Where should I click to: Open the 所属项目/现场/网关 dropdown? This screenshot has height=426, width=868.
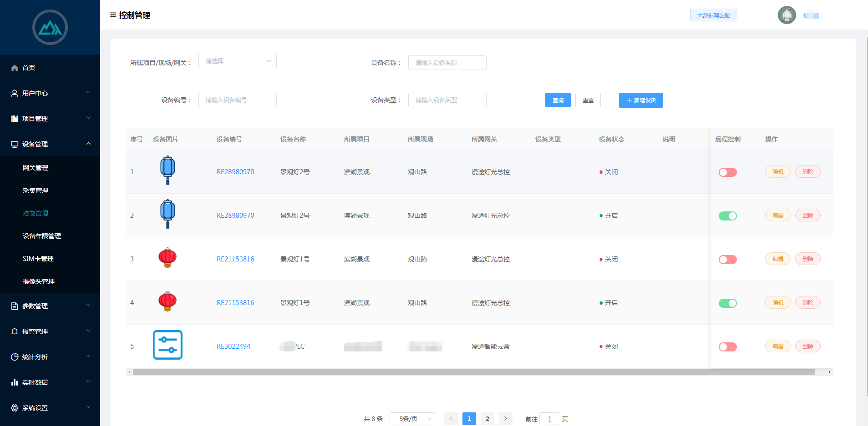click(x=237, y=61)
